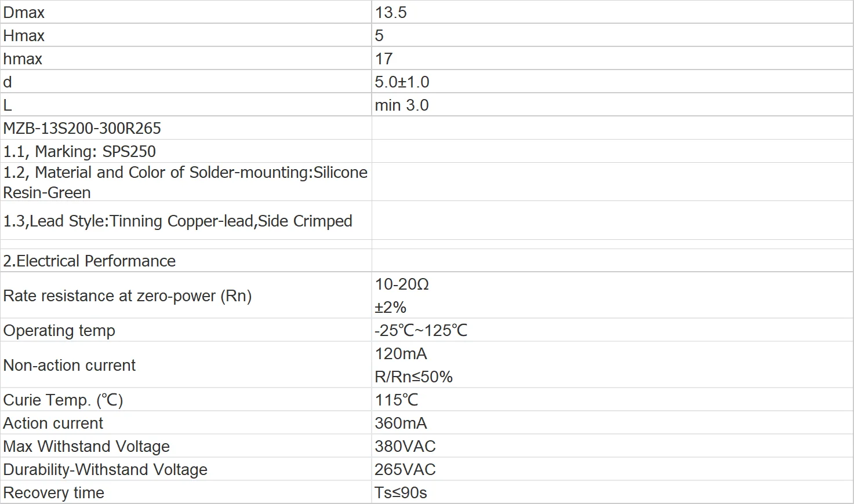
Task: Click the ±2% tolerance value
Action: click(x=390, y=307)
